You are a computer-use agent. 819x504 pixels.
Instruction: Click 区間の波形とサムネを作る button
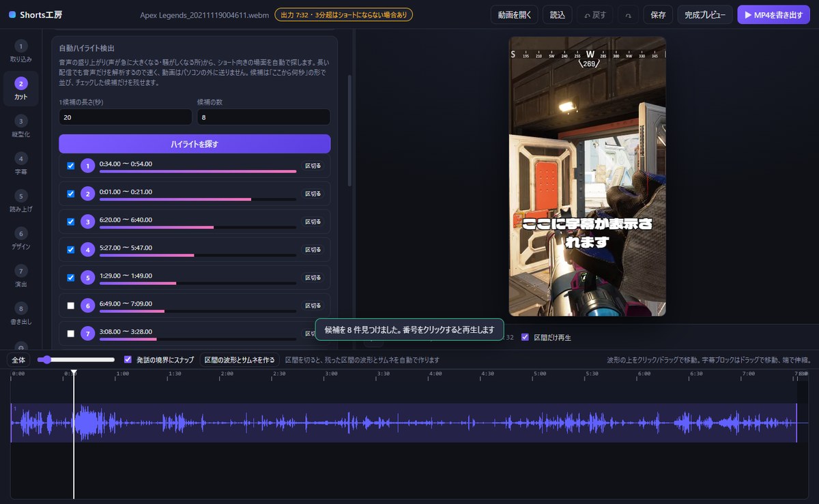(x=240, y=359)
